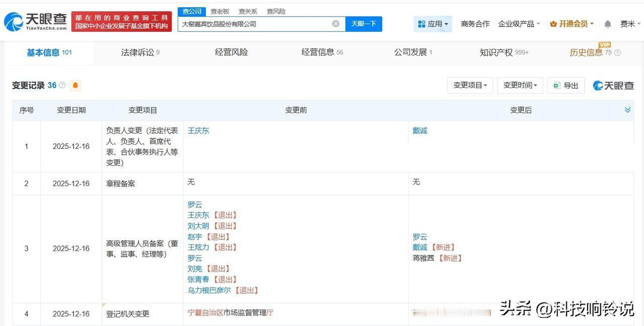Select the 查老板 search tab
This screenshot has height=326, width=644.
(220, 11)
